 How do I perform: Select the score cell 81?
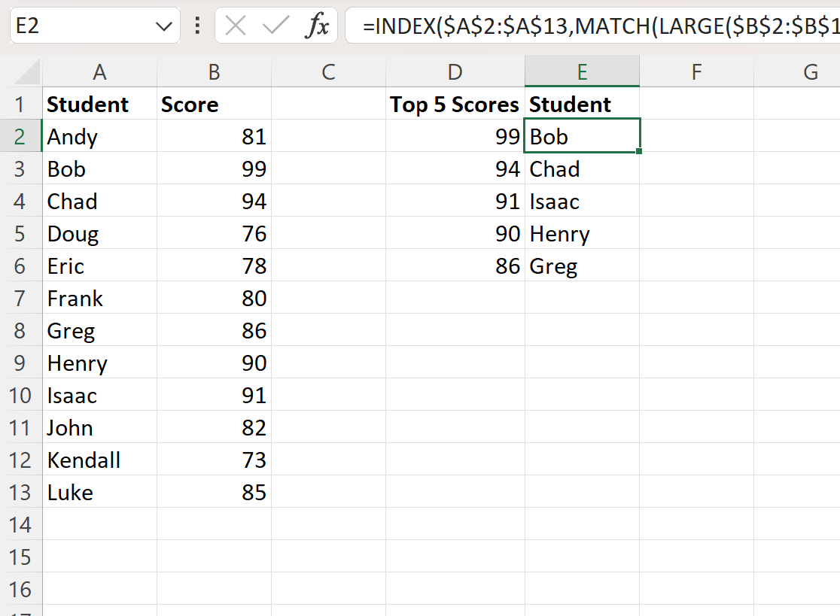click(215, 136)
